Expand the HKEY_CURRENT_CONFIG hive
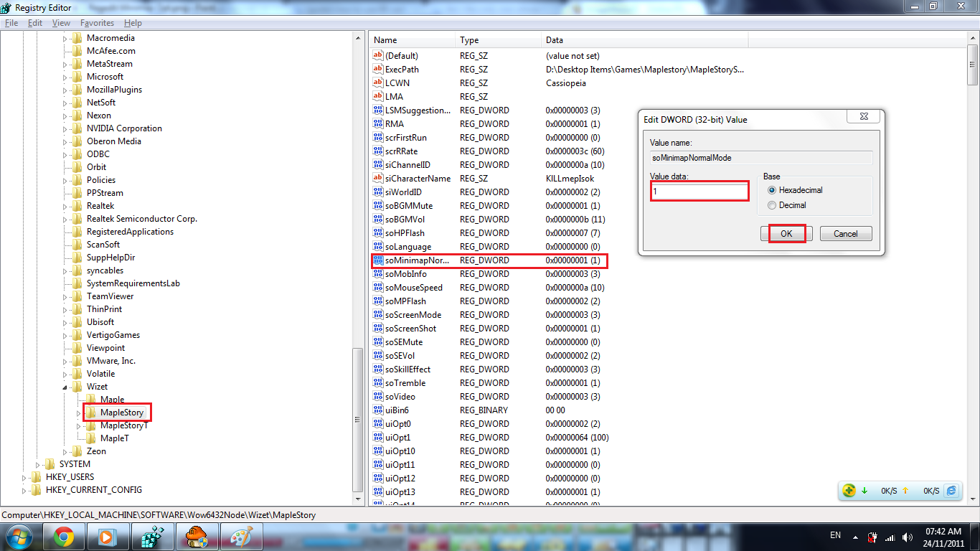 (x=24, y=490)
